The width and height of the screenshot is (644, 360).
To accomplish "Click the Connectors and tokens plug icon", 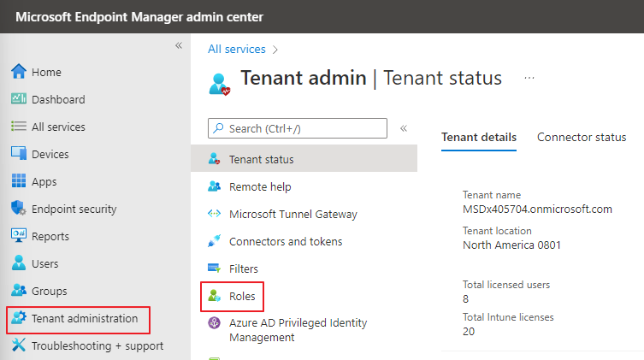I will [x=214, y=240].
